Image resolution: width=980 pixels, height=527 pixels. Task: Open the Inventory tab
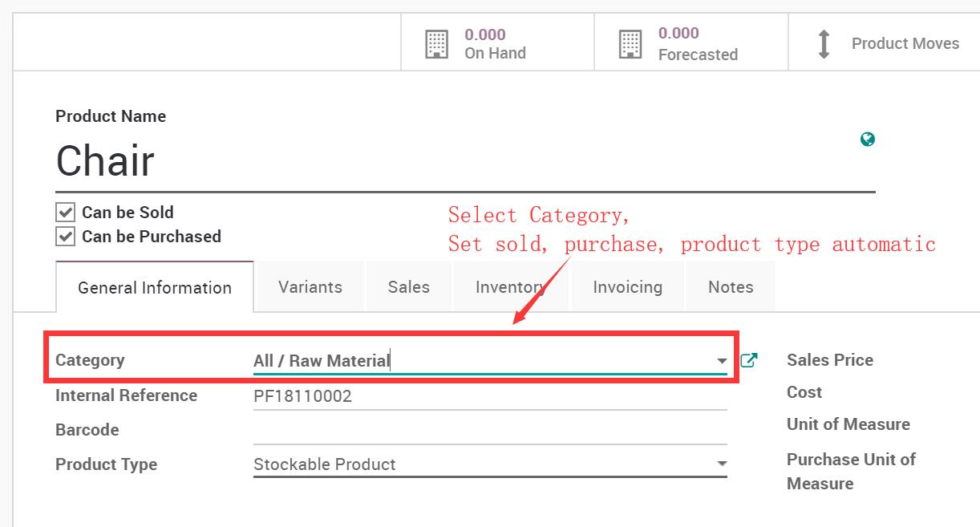511,287
